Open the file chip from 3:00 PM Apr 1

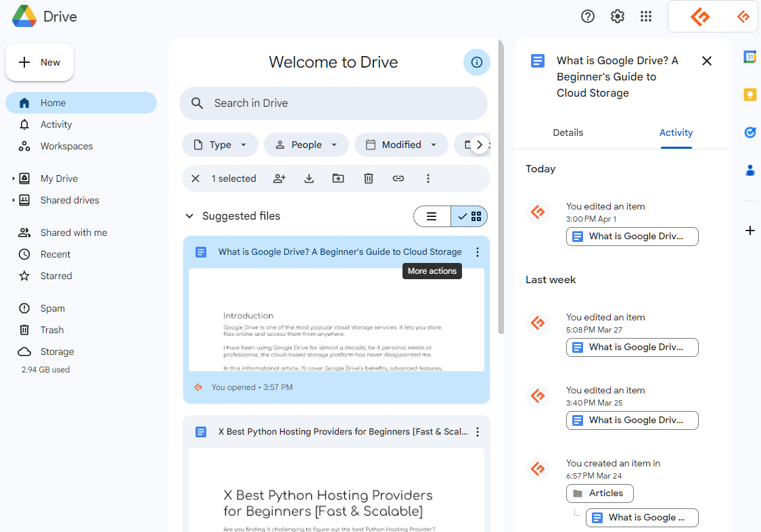[632, 237]
